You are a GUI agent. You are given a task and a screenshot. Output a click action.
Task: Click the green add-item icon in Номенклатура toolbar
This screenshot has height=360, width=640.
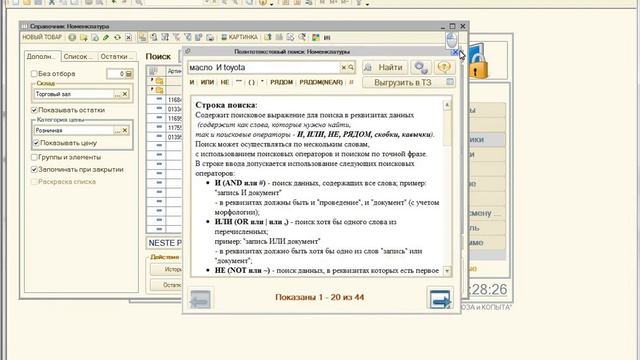point(72,38)
